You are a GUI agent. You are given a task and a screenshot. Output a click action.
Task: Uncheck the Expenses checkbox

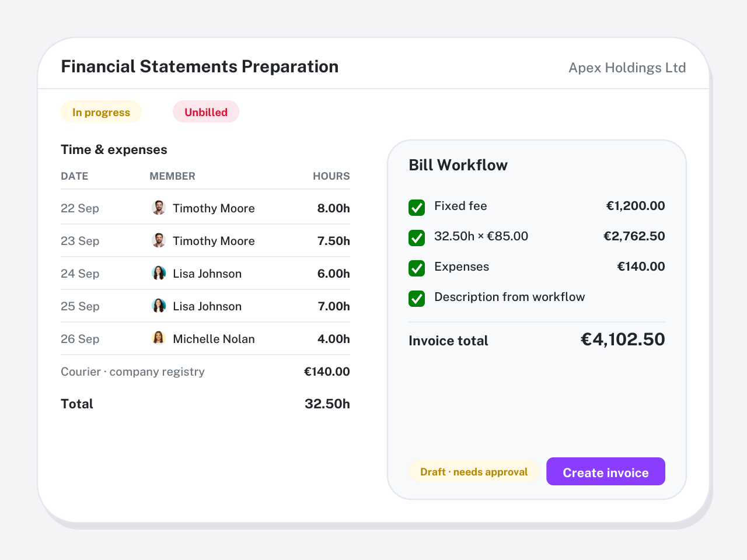417,268
